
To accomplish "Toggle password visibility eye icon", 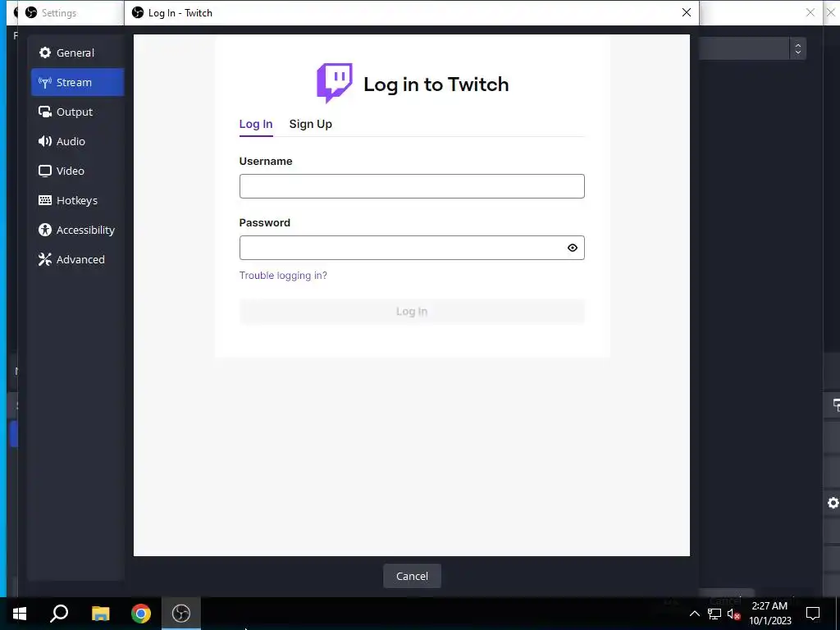I will (572, 248).
